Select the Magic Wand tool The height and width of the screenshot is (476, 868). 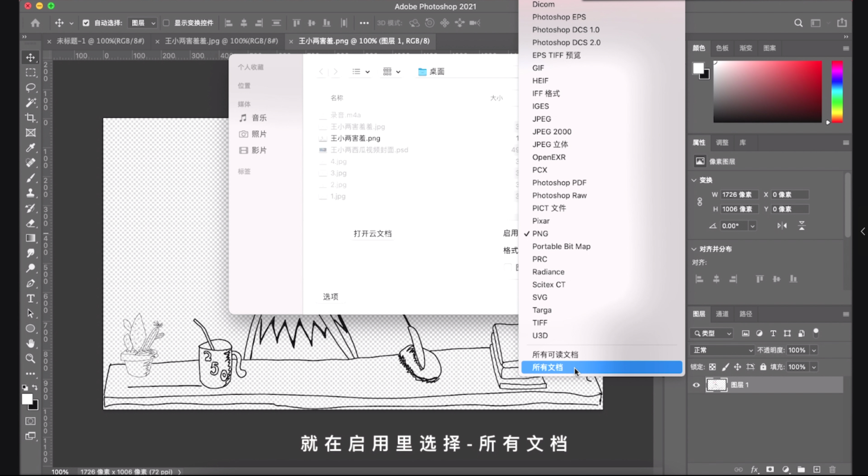click(x=31, y=103)
